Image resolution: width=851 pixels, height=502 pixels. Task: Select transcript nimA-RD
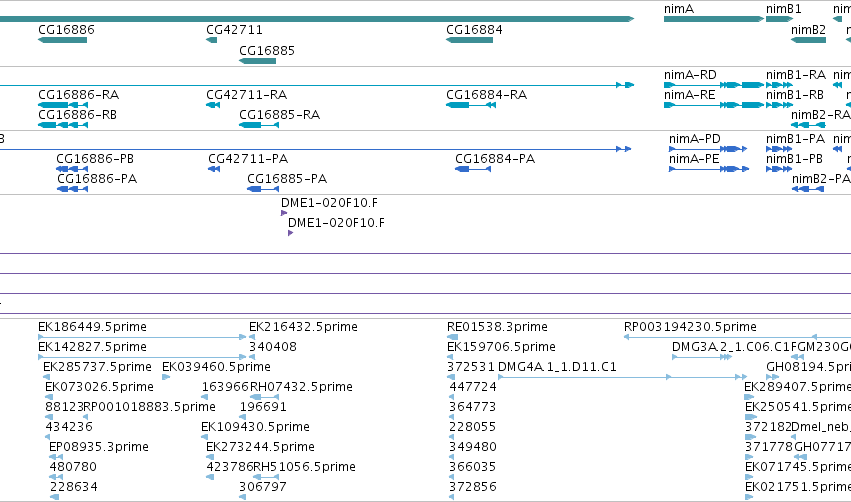click(690, 75)
